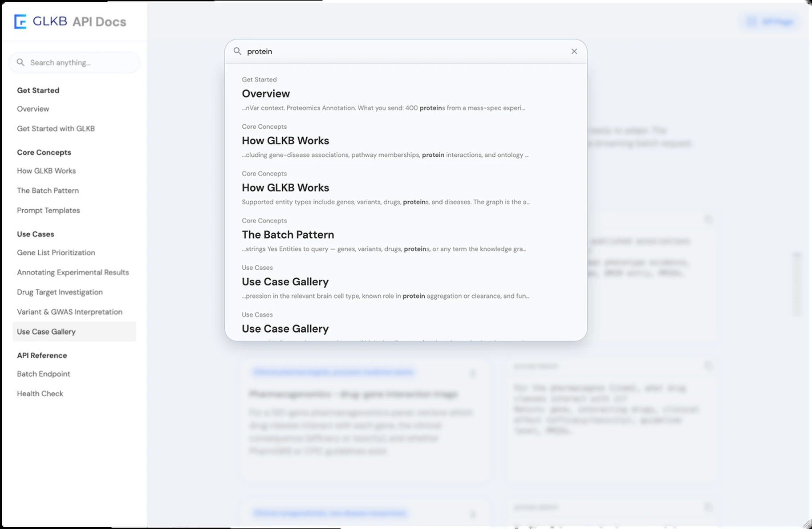812x529 pixels.
Task: Open Batch Endpoint reference page
Action: click(x=43, y=374)
